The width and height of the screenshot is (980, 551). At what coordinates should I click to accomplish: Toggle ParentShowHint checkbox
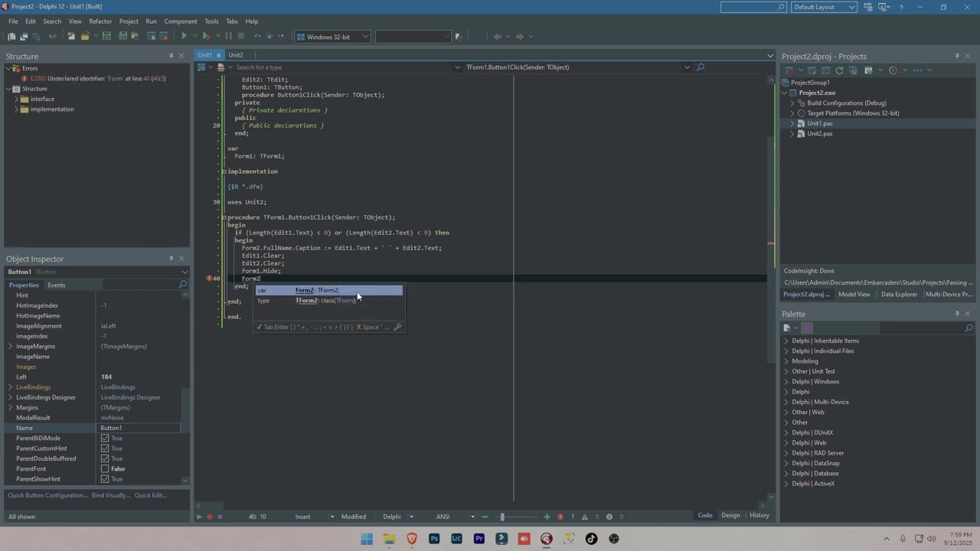tap(105, 479)
